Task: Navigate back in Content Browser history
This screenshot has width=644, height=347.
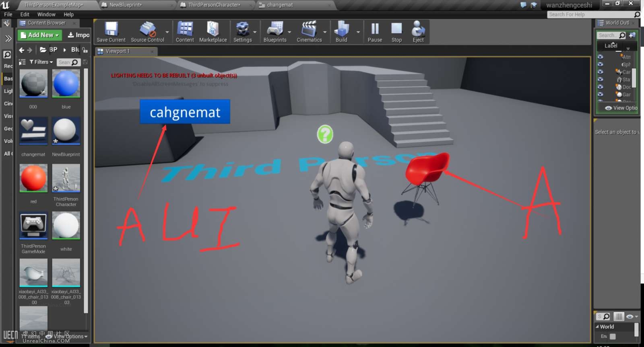Action: tap(22, 50)
